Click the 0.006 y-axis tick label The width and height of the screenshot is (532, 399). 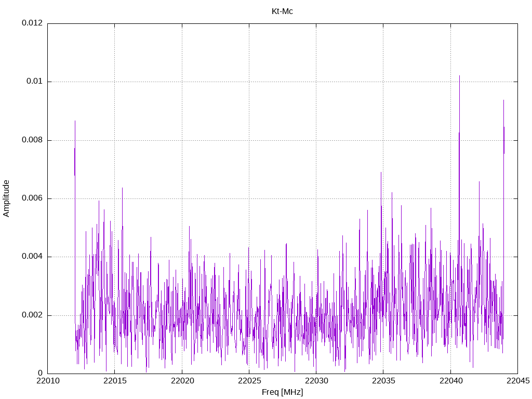pyautogui.click(x=32, y=198)
